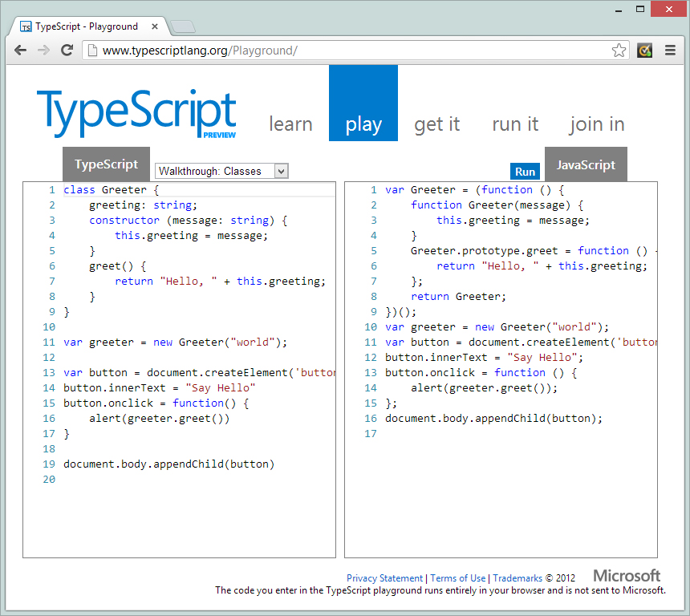The image size is (690, 616).
Task: Click the TypeScript Preview logo
Action: [137, 114]
